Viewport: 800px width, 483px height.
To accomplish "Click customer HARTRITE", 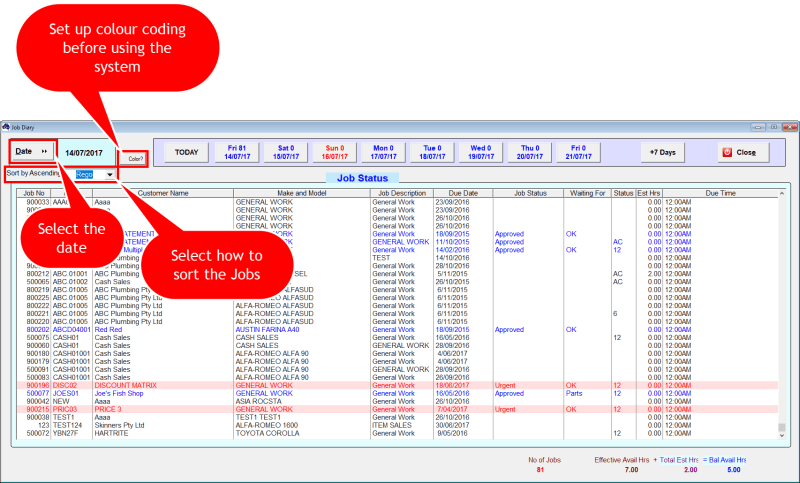I will tap(111, 434).
